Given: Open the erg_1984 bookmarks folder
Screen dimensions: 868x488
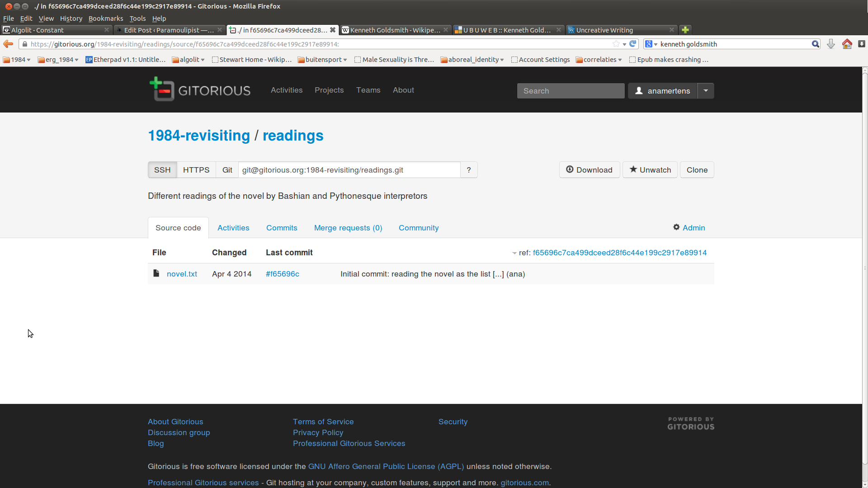Looking at the screenshot, I should 58,60.
